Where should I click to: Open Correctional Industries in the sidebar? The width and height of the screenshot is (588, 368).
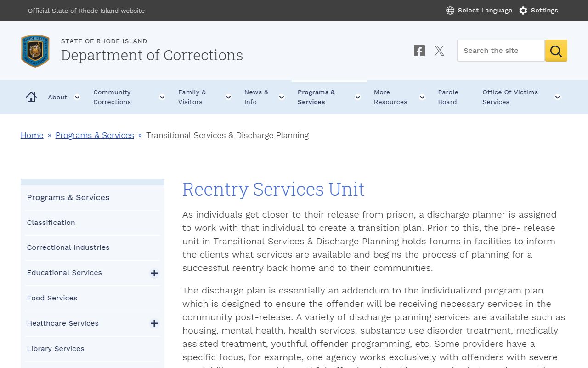coord(68,247)
